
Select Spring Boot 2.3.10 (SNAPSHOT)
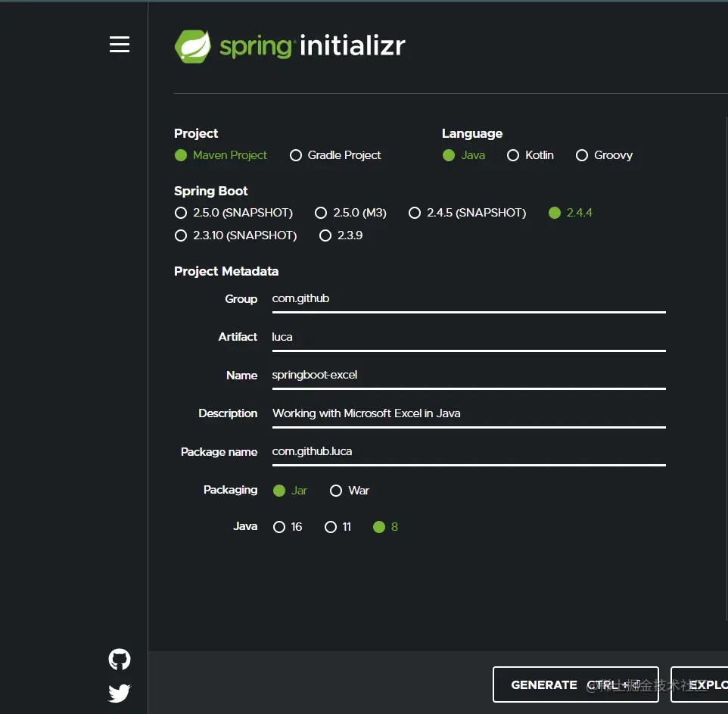point(235,235)
